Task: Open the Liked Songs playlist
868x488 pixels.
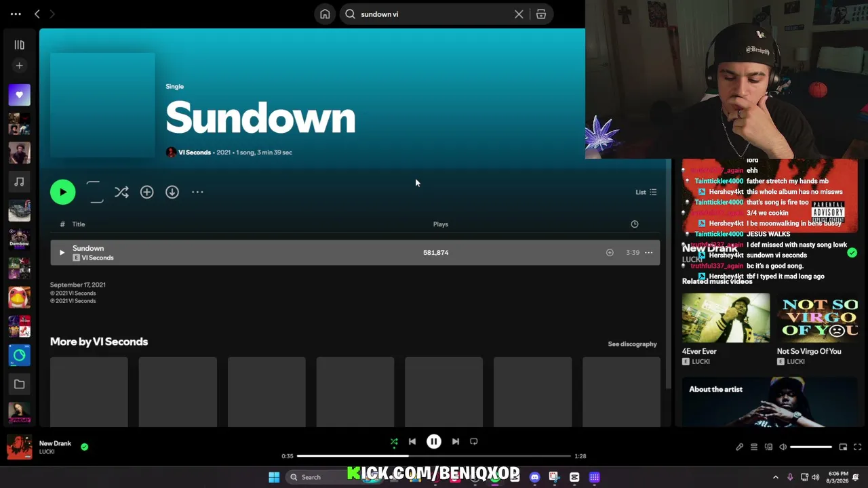Action: [19, 95]
